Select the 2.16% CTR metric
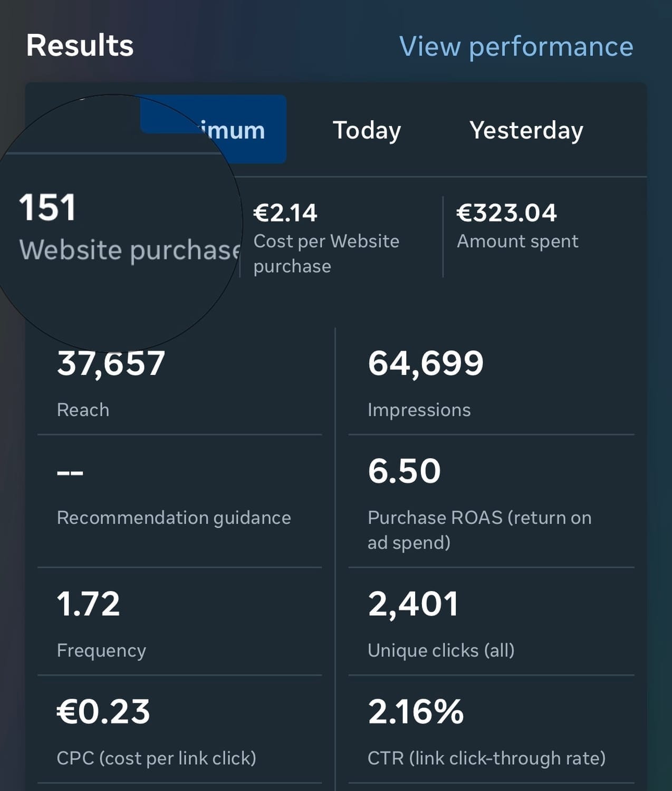672x791 pixels. (416, 712)
